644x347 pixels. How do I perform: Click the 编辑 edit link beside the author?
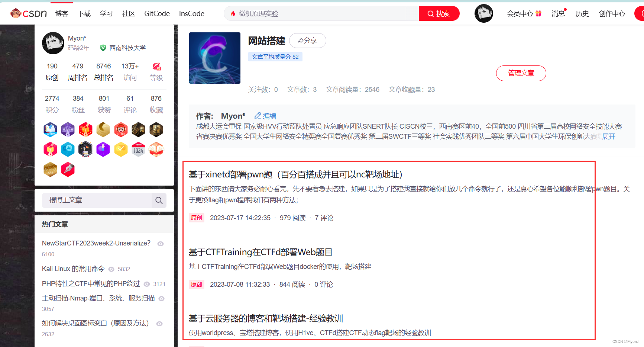pyautogui.click(x=265, y=116)
